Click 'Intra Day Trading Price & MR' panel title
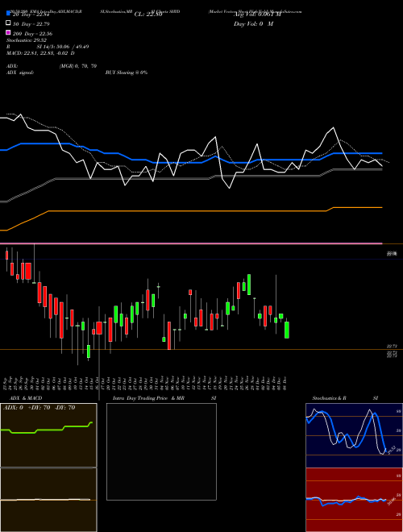This screenshot has width=403, height=532. tap(148, 398)
